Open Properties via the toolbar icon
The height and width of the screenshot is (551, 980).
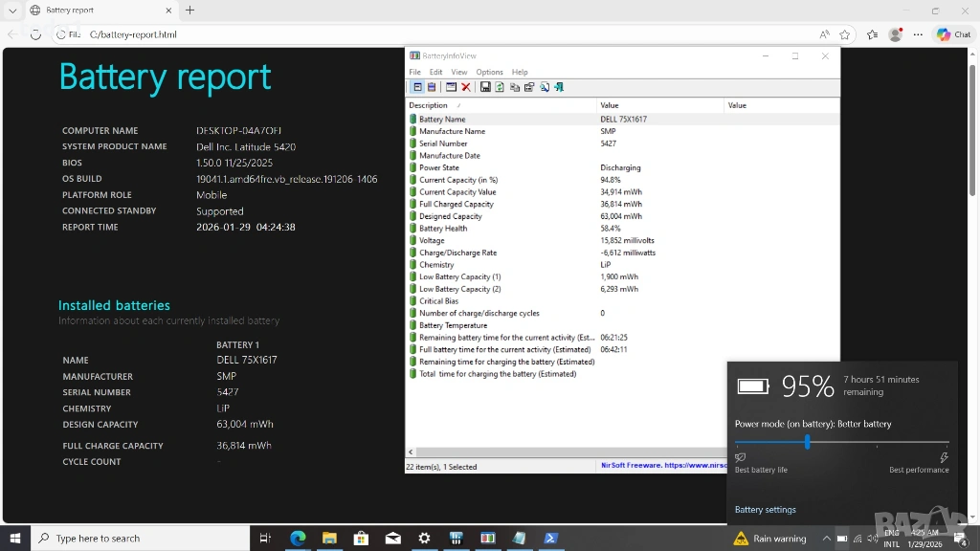(x=529, y=87)
